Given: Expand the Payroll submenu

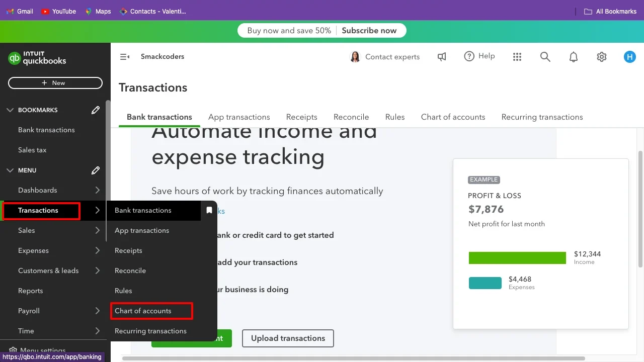Looking at the screenshot, I should coord(98,311).
